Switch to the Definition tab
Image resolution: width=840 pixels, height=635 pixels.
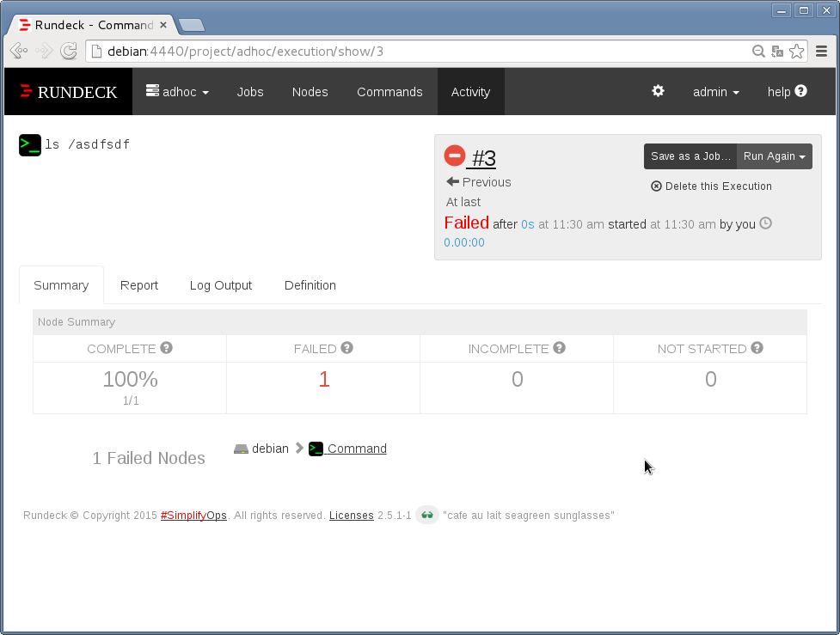pos(310,284)
